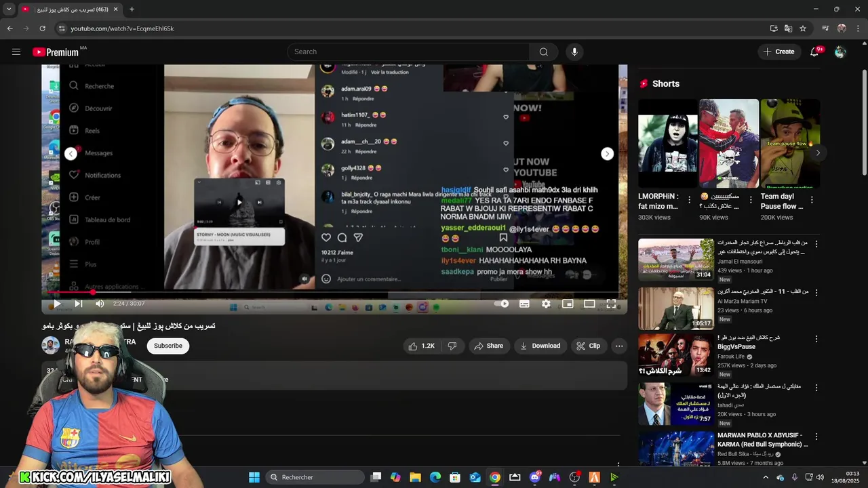Subscribe to the channel
The image size is (868, 488).
167,346
